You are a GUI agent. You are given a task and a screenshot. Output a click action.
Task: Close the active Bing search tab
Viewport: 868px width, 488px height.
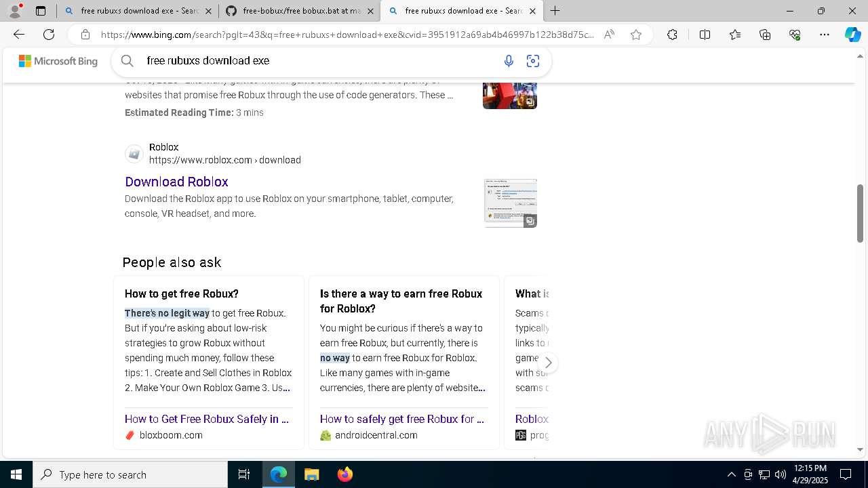532,11
